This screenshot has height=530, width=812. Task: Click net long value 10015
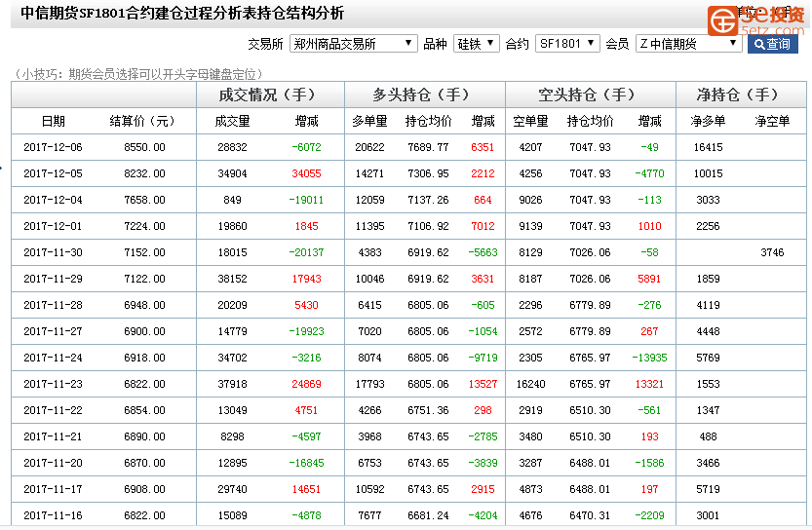click(x=708, y=173)
